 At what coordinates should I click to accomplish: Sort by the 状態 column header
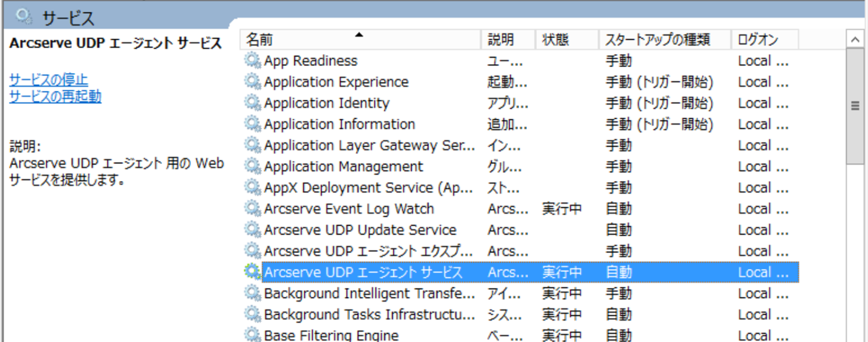point(567,39)
